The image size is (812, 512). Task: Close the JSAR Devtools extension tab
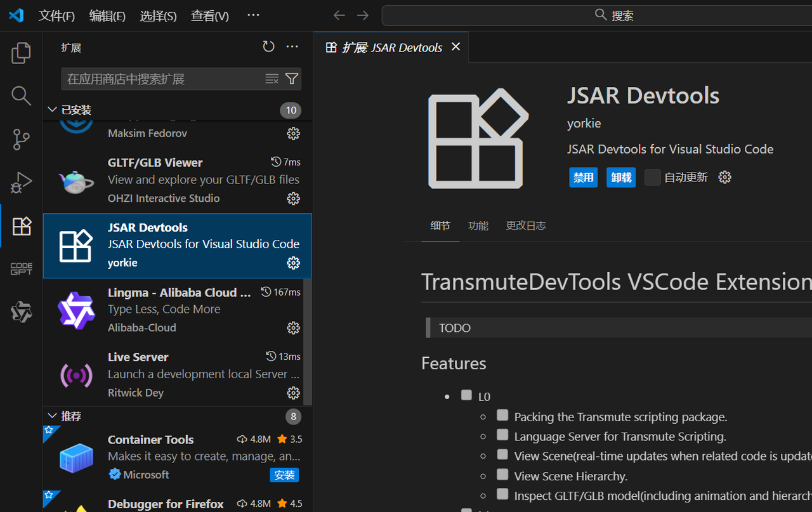click(x=455, y=47)
